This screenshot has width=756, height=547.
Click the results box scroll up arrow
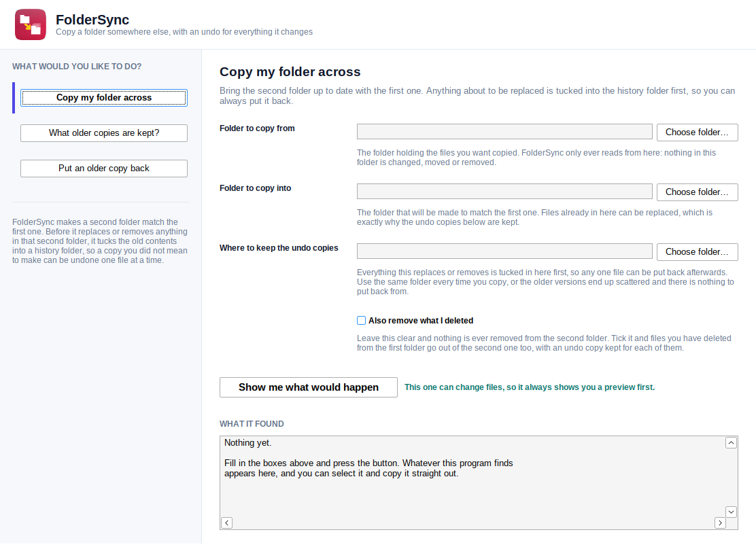click(x=731, y=442)
